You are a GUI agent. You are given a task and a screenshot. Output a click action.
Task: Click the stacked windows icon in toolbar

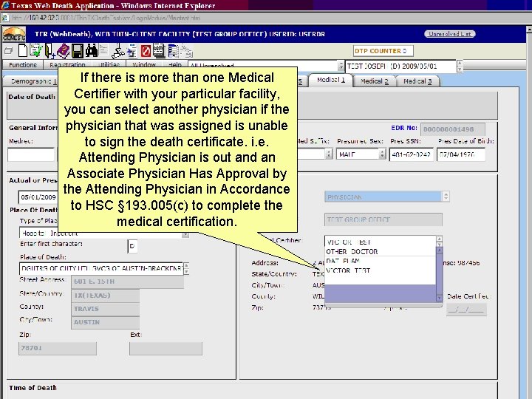click(x=8, y=51)
